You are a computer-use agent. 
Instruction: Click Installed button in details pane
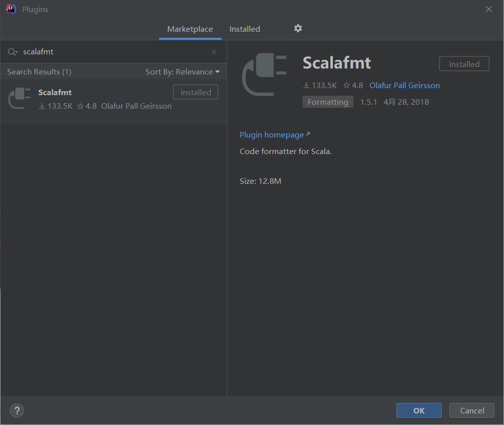pyautogui.click(x=464, y=64)
